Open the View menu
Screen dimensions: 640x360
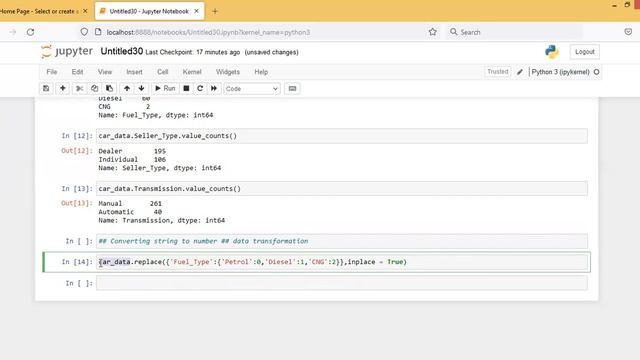coord(105,72)
